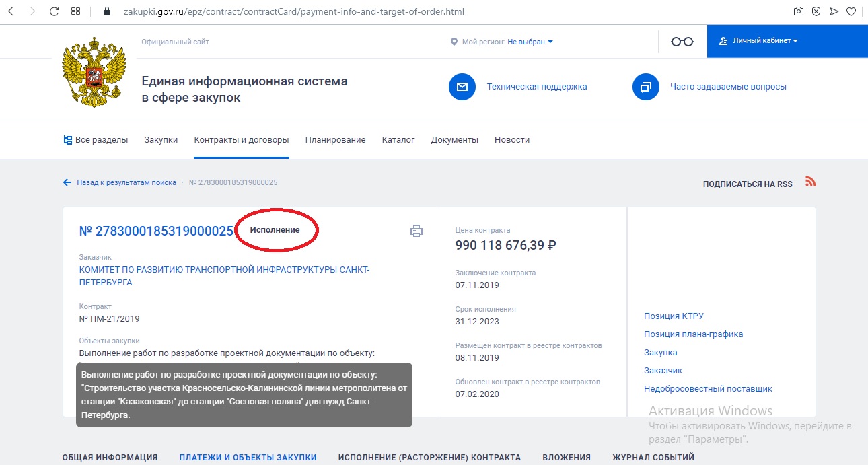Click contract number 2783000185319000025 link
Screen dimensions: 868x465
point(156,231)
